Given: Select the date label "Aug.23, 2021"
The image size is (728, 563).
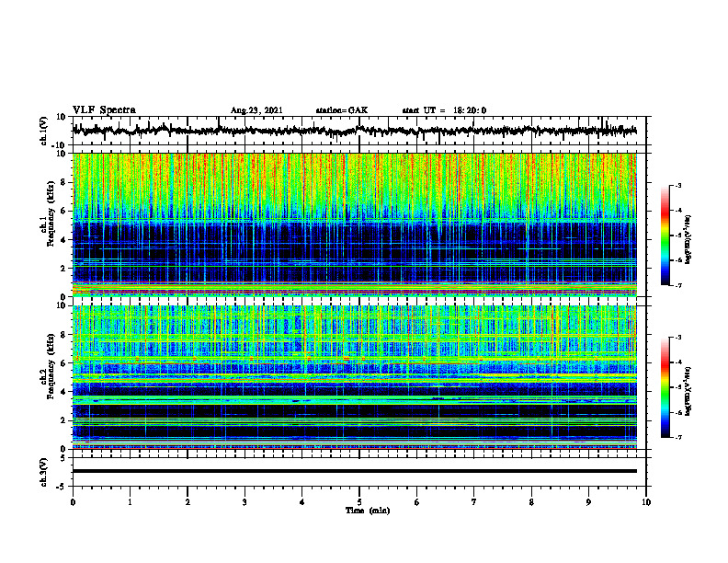Looking at the screenshot, I should tap(256, 110).
